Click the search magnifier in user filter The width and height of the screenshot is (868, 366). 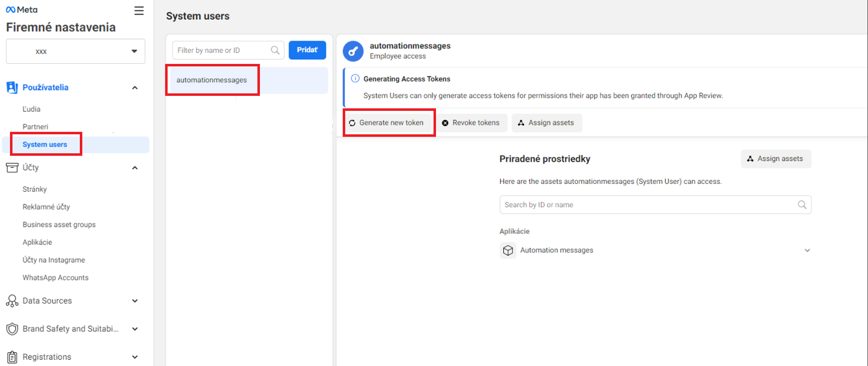tap(275, 50)
